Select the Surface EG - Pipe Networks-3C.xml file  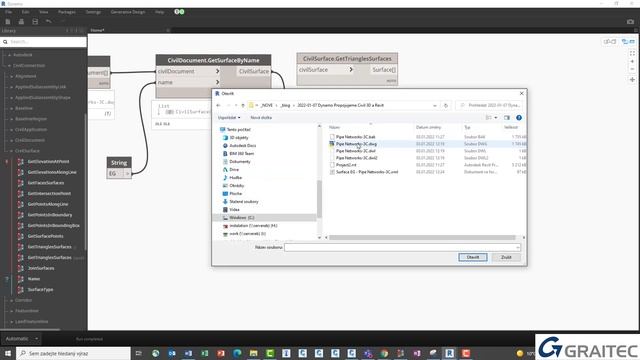pyautogui.click(x=367, y=172)
